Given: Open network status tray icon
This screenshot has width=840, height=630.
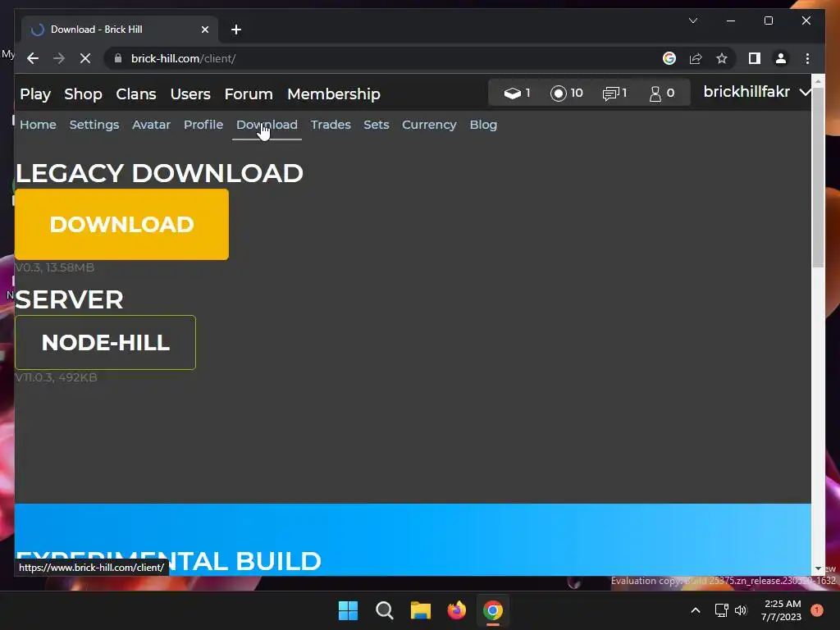Looking at the screenshot, I should pyautogui.click(x=722, y=610).
